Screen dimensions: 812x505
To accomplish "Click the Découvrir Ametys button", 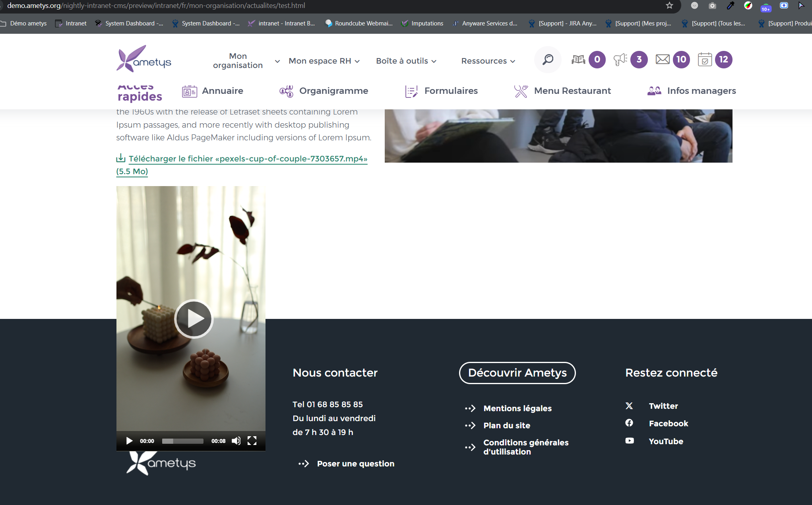I will point(517,373).
